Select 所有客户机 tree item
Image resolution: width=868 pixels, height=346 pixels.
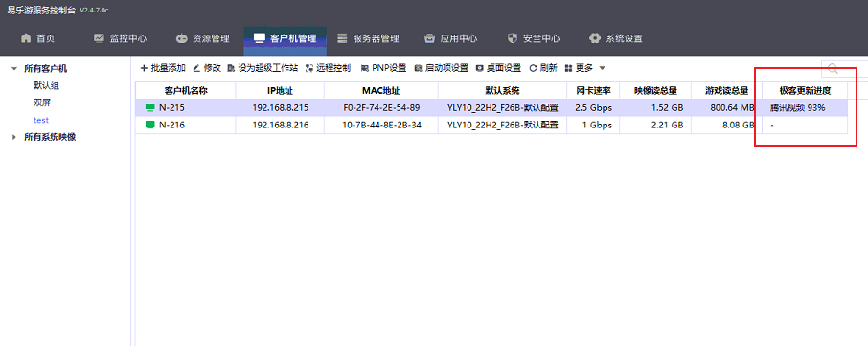click(x=45, y=69)
